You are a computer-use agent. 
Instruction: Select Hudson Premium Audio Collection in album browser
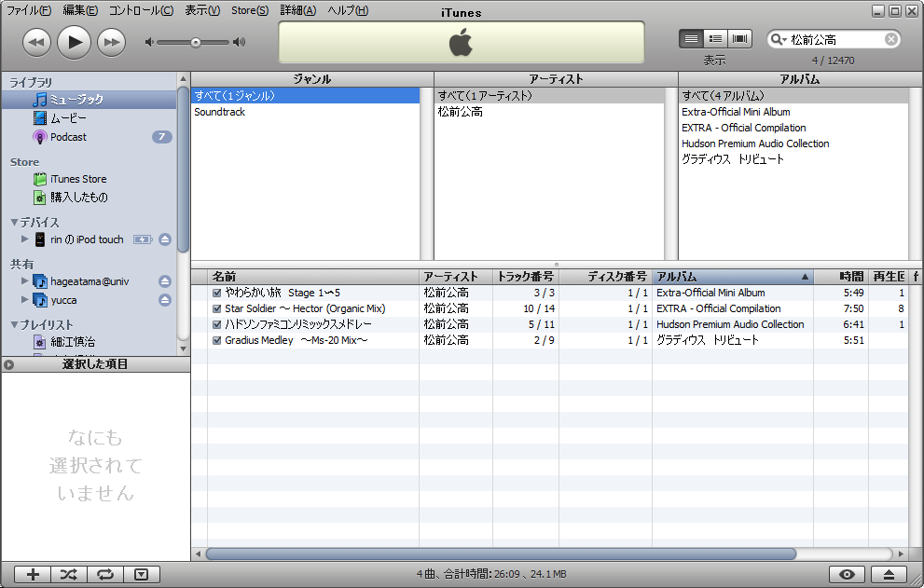793,144
